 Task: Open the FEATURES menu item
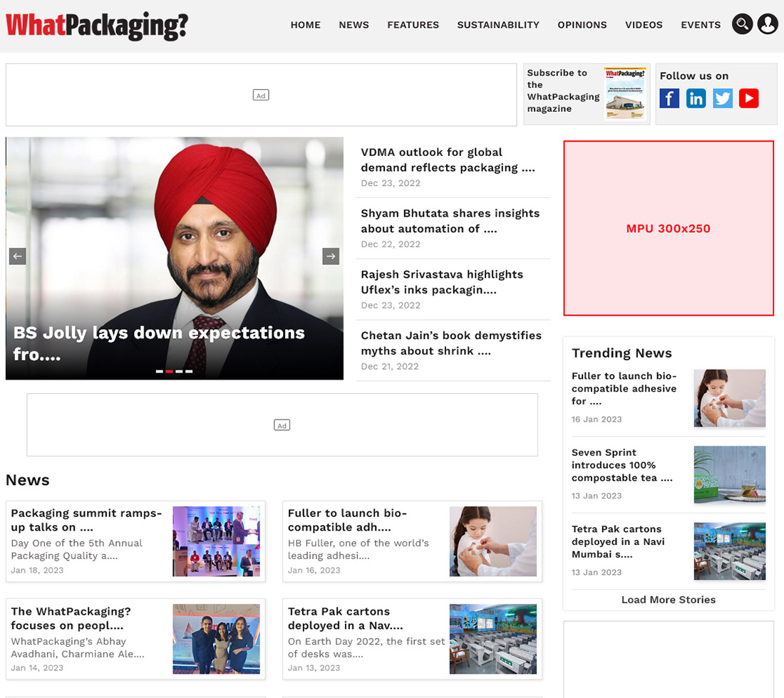(x=413, y=25)
